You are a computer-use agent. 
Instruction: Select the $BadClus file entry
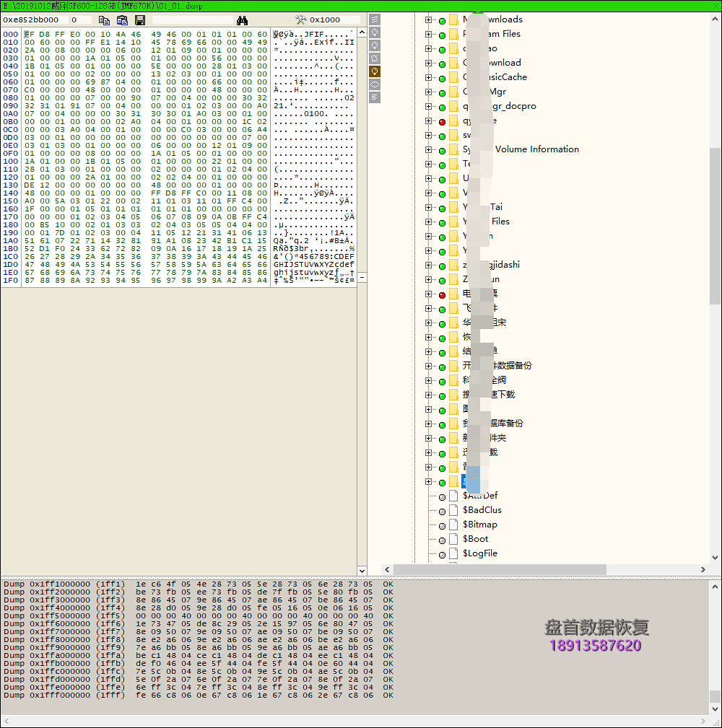482,510
